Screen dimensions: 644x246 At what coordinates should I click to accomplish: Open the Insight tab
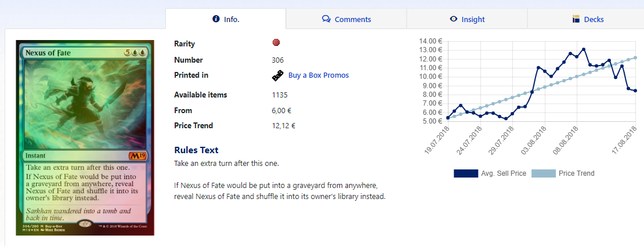pyautogui.click(x=467, y=19)
